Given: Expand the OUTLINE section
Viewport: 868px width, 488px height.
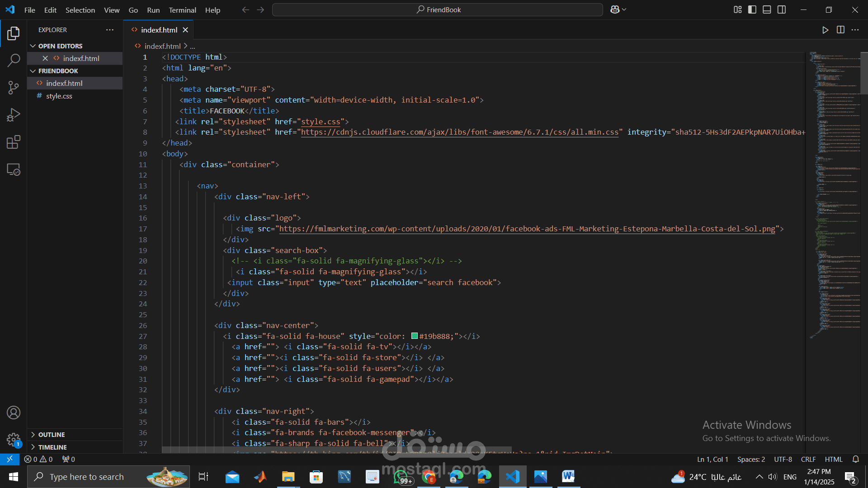Looking at the screenshot, I should 51,435.
